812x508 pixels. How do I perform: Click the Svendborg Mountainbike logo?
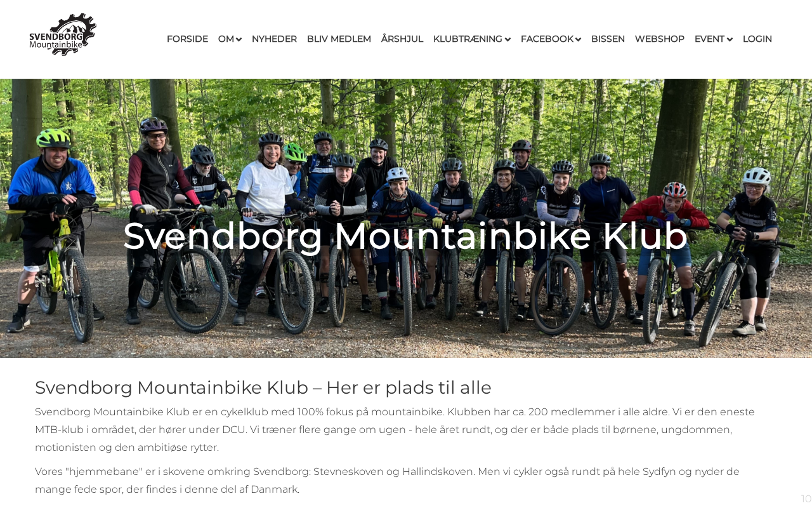pos(63,34)
